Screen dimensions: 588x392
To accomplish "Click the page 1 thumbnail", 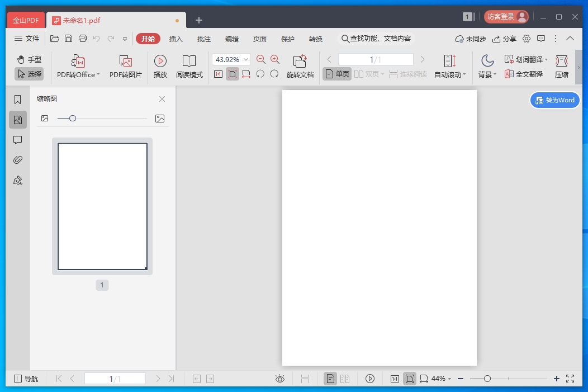I will click(x=102, y=206).
